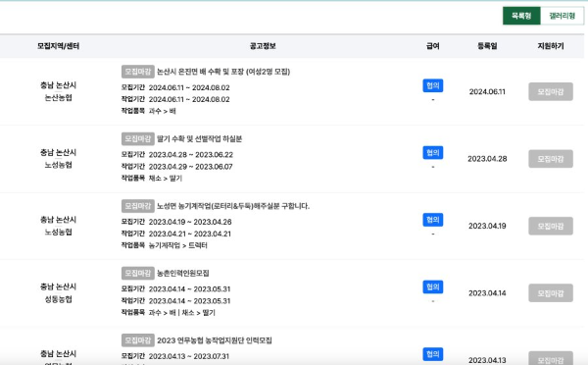Click the 모집지역/센터 column header
The height and width of the screenshot is (365, 588).
tap(58, 46)
